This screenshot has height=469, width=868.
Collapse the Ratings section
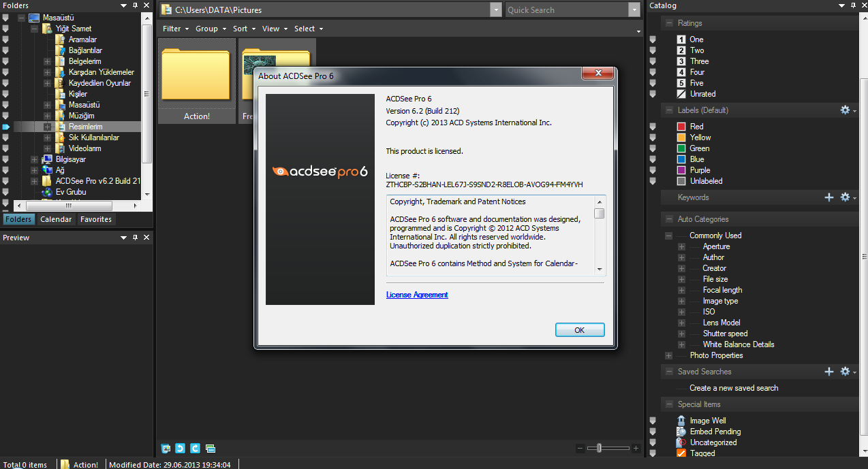click(671, 22)
